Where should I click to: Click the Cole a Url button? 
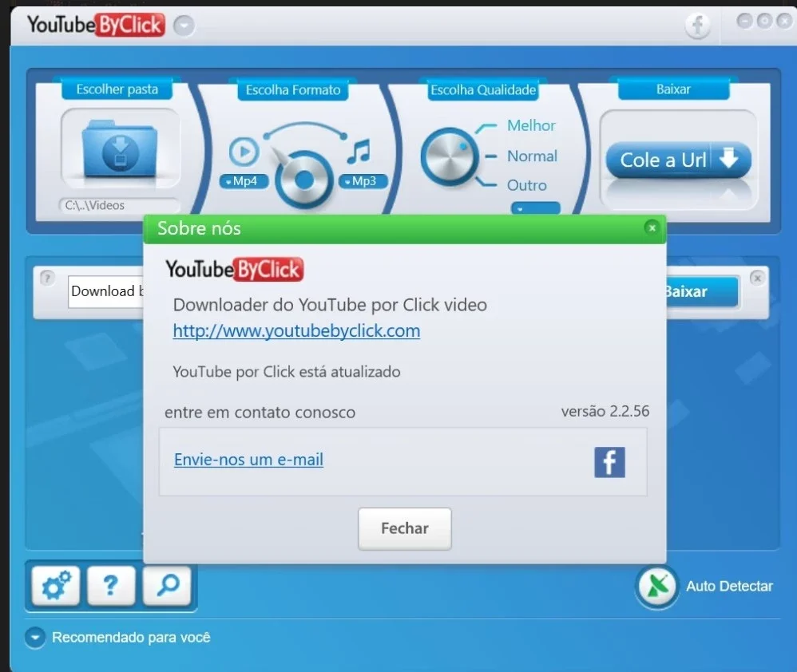pos(679,160)
